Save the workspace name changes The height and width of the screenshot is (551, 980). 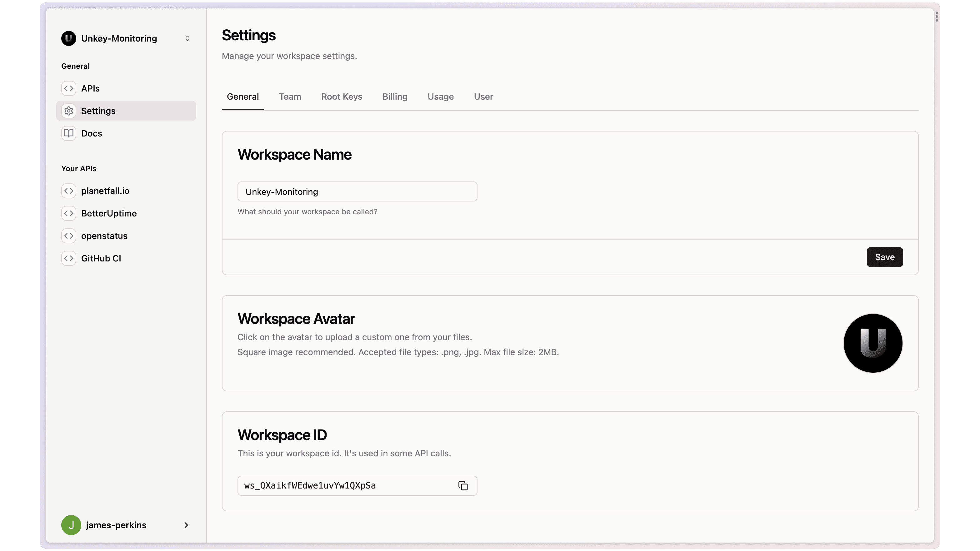click(884, 257)
